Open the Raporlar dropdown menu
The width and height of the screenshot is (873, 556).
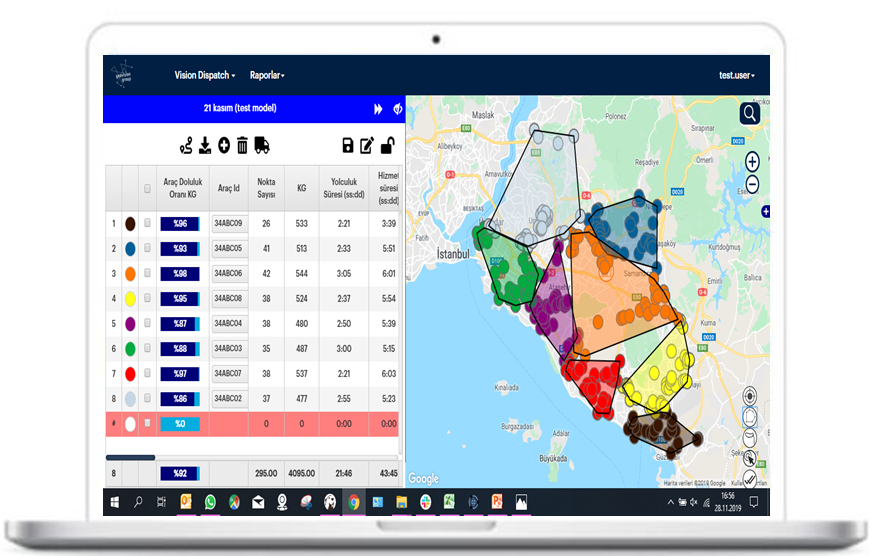(267, 75)
